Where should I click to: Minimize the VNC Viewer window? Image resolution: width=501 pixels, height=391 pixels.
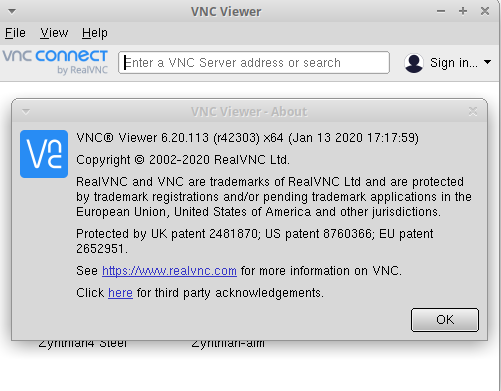[x=441, y=11]
